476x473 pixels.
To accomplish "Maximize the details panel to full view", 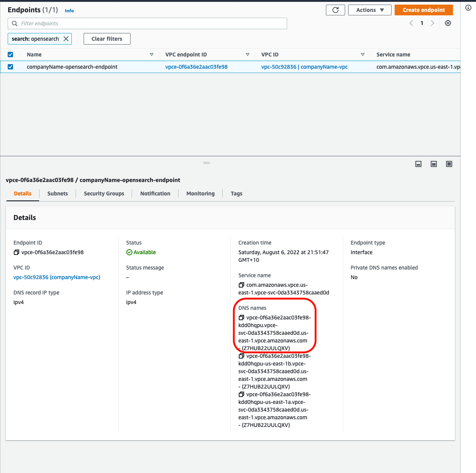I will tap(449, 164).
